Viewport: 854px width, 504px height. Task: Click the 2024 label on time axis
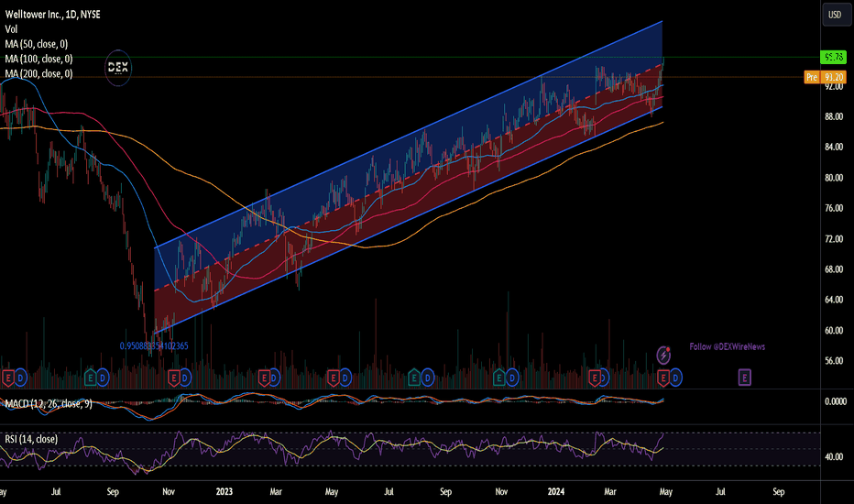coord(555,491)
